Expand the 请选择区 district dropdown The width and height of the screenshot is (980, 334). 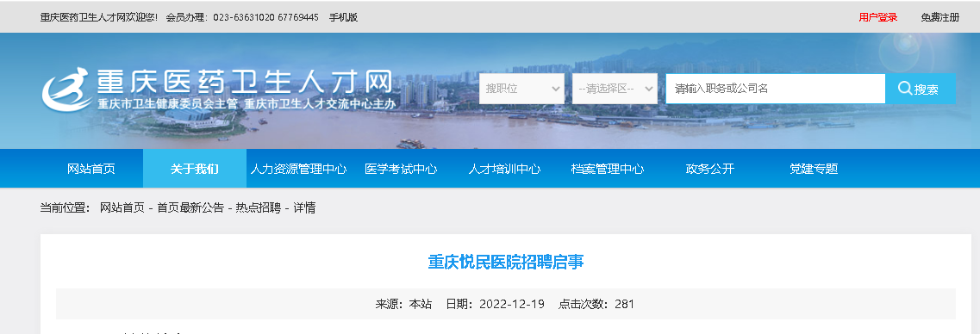pyautogui.click(x=615, y=89)
